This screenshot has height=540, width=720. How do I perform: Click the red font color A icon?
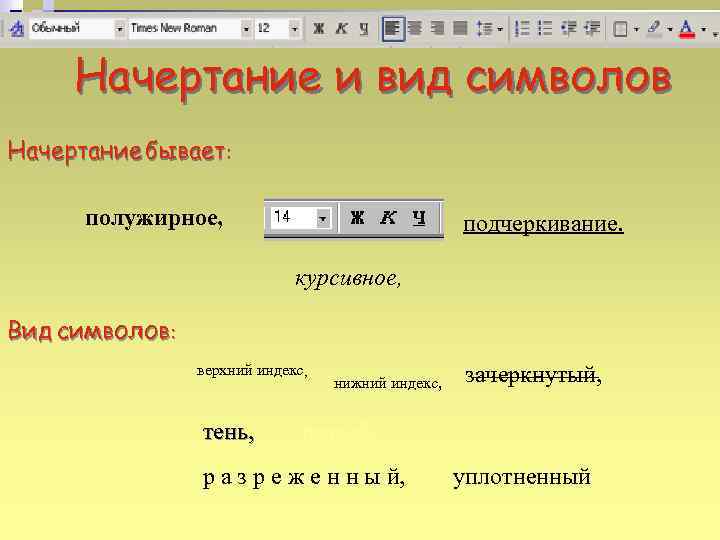pos(687,28)
